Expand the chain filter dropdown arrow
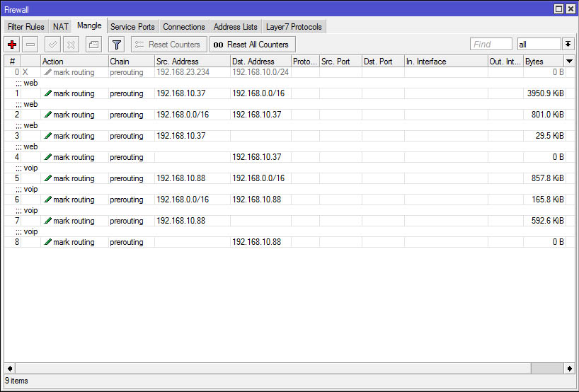Image resolution: width=579 pixels, height=392 pixels. point(568,45)
